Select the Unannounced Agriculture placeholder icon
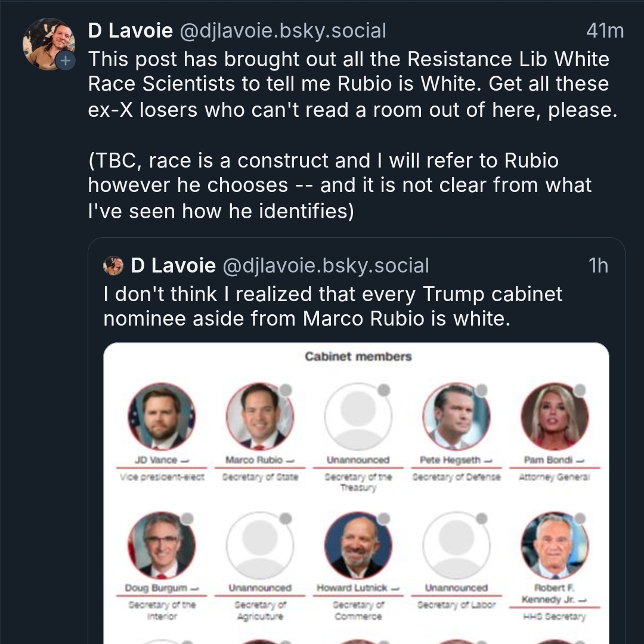The width and height of the screenshot is (644, 644). 260,544
